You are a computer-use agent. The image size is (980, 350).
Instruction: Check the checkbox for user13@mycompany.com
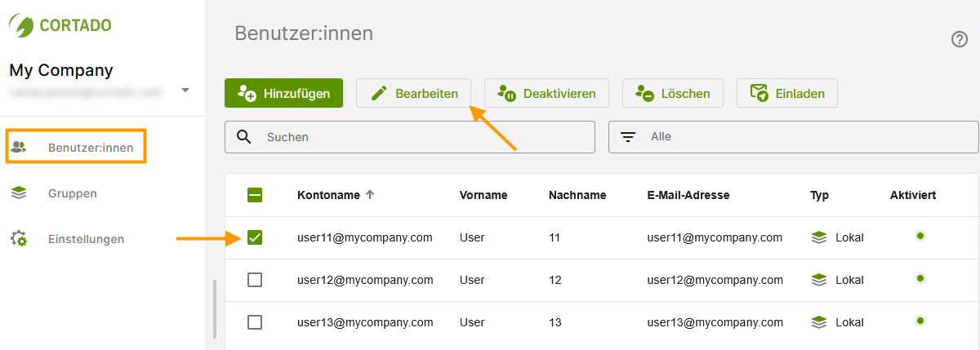coord(255,322)
